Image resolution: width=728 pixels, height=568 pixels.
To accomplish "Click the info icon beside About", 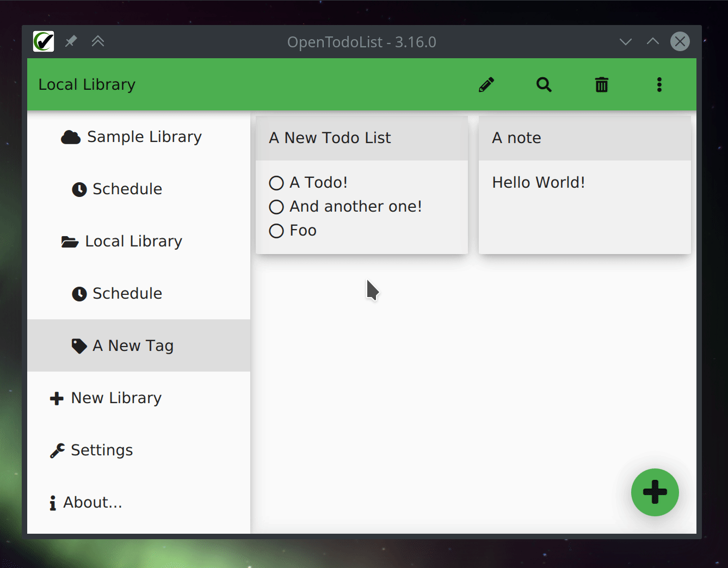I will click(53, 503).
